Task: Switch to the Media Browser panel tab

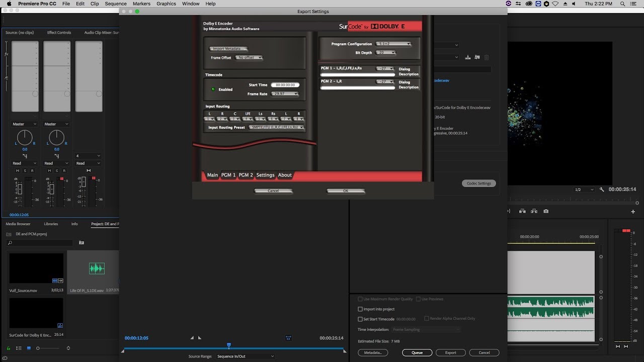Action: pyautogui.click(x=18, y=224)
